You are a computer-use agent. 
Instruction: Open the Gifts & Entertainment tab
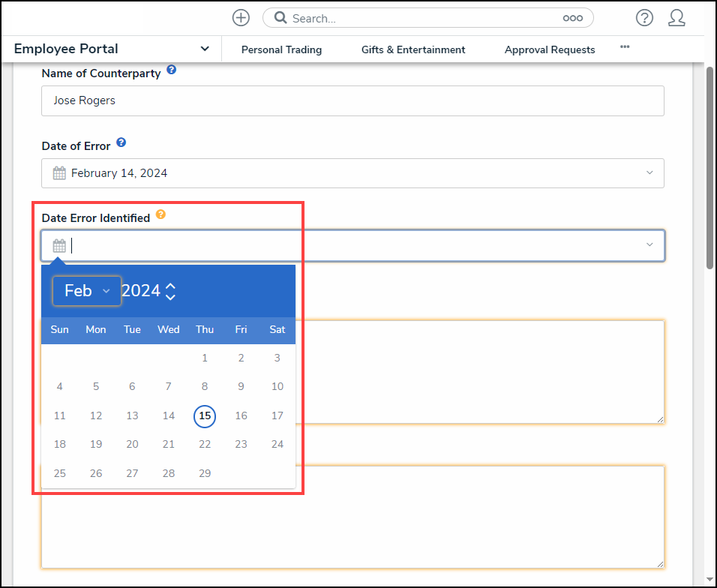pyautogui.click(x=413, y=49)
